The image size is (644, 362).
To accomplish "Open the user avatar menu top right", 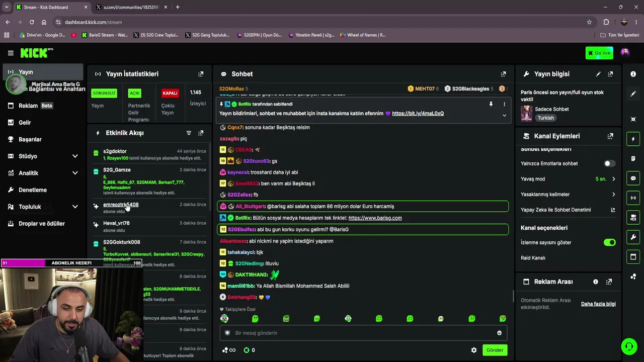I will tap(625, 52).
